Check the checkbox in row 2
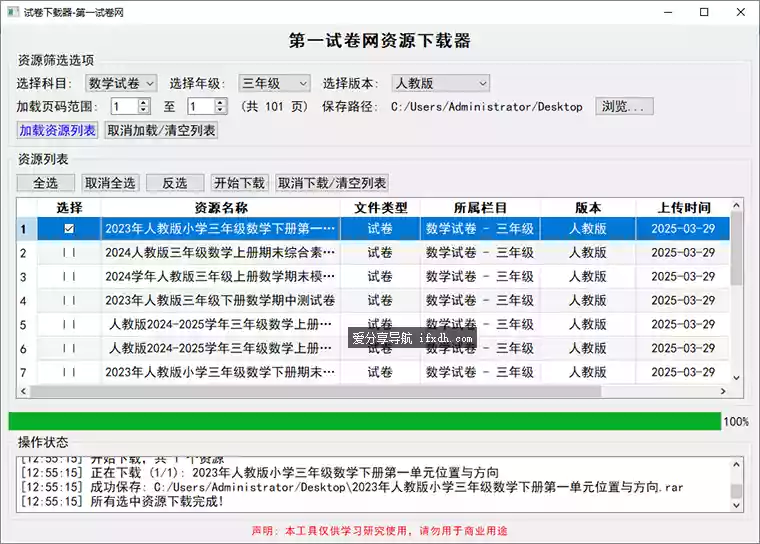The image size is (760, 544). coord(69,253)
